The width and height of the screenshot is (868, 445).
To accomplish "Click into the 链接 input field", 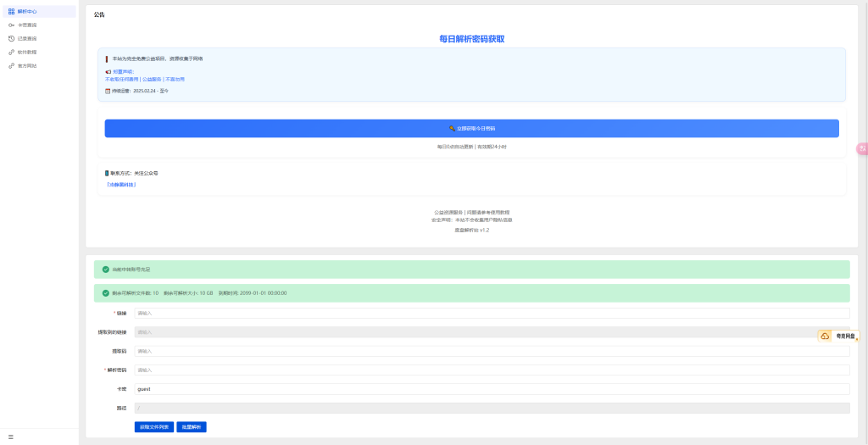I will coord(492,313).
